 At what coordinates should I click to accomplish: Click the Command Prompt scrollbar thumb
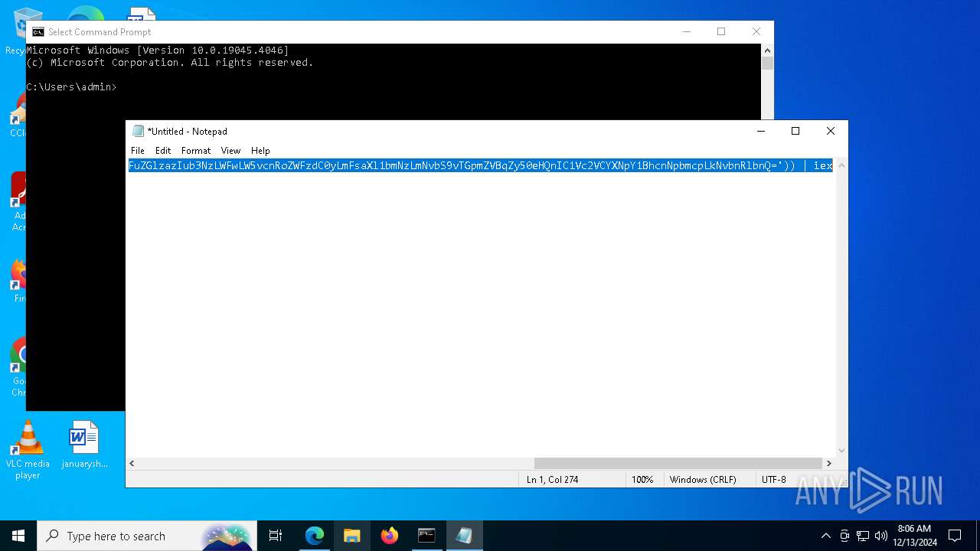pyautogui.click(x=767, y=64)
